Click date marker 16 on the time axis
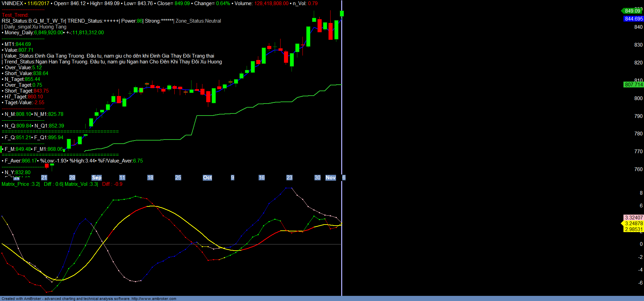 (x=261, y=178)
